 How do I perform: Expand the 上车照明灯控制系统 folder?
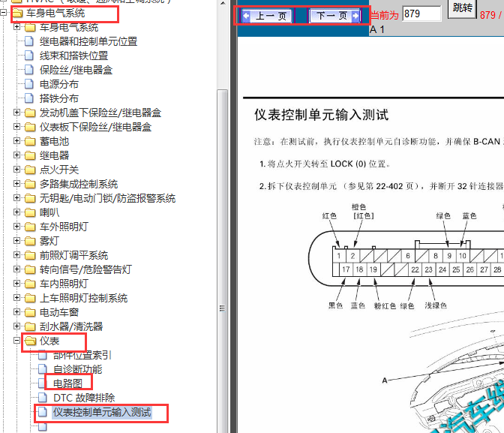pos(16,298)
